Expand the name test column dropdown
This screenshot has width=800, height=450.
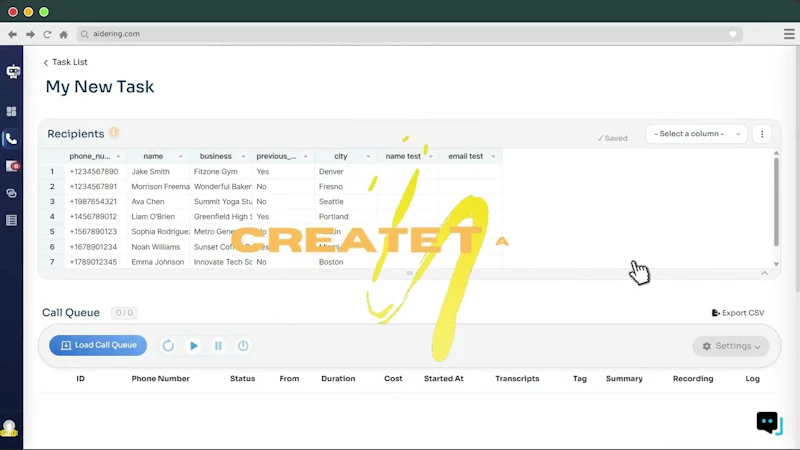431,157
